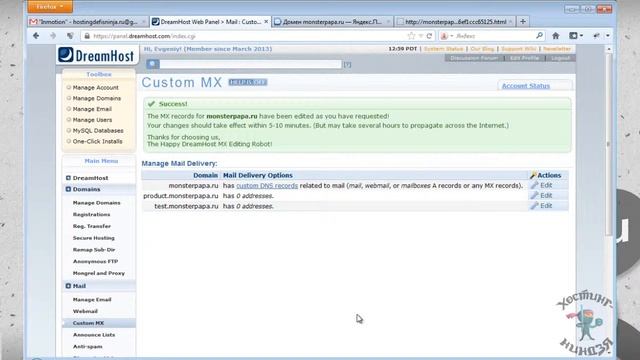
Task: Switch to the Домен monsterpapa.ru Yandex tab
Action: 332,22
